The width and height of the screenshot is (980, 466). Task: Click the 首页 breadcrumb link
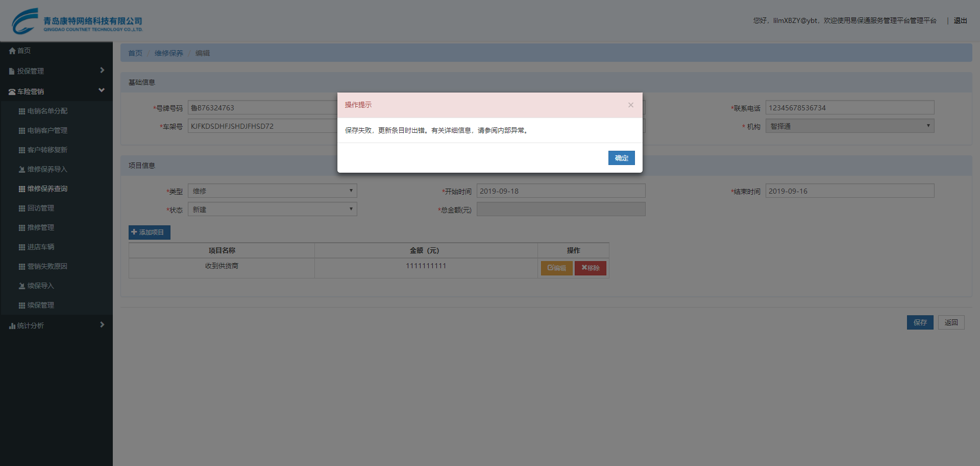(135, 53)
